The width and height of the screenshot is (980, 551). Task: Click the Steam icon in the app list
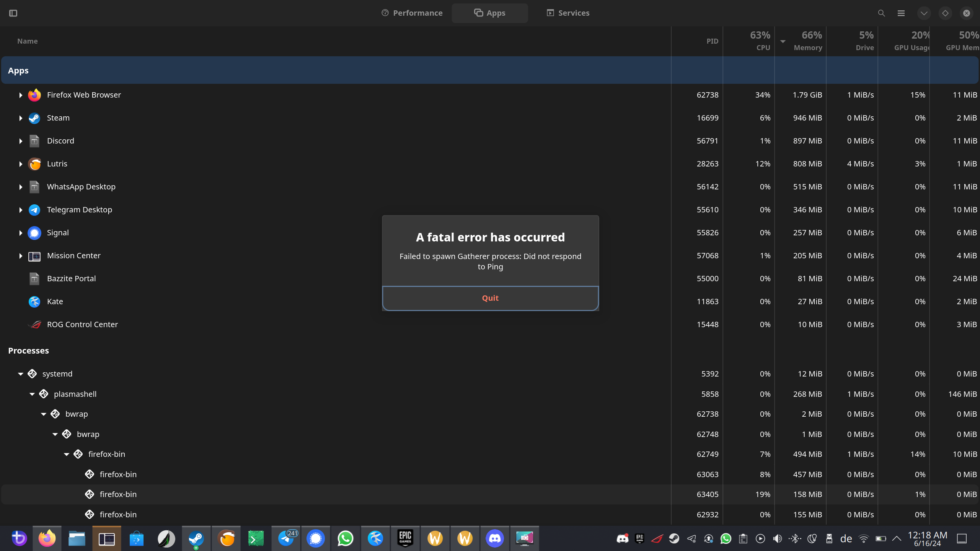[34, 118]
